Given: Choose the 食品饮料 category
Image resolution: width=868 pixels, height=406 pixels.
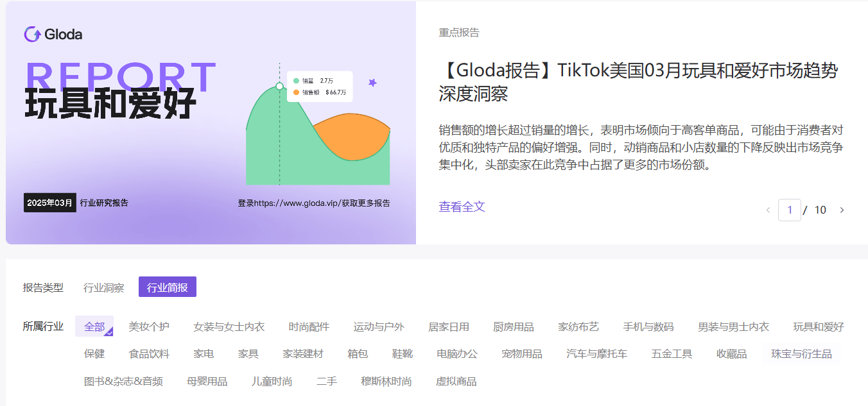Looking at the screenshot, I should click(149, 353).
